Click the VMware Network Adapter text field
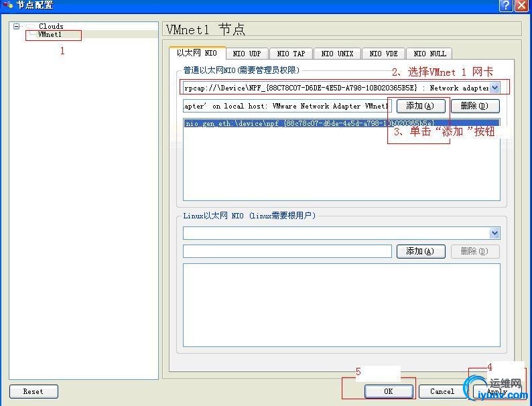The image size is (532, 406). click(287, 106)
